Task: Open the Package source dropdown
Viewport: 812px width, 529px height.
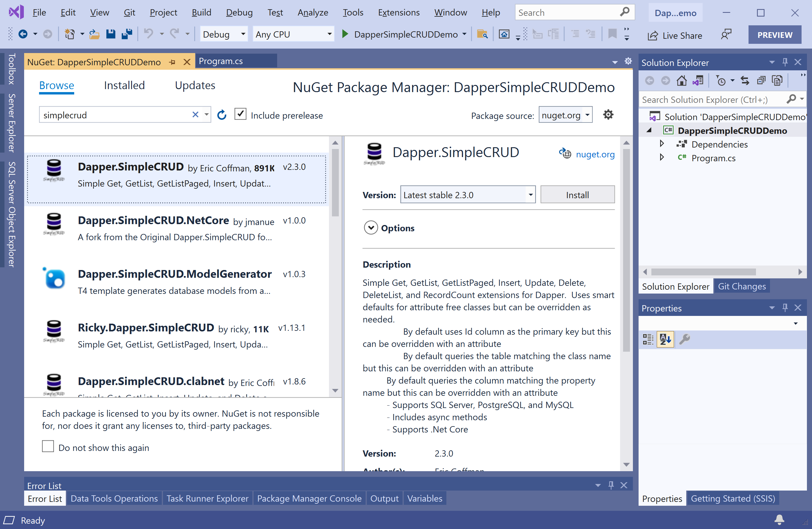Action: tap(565, 115)
